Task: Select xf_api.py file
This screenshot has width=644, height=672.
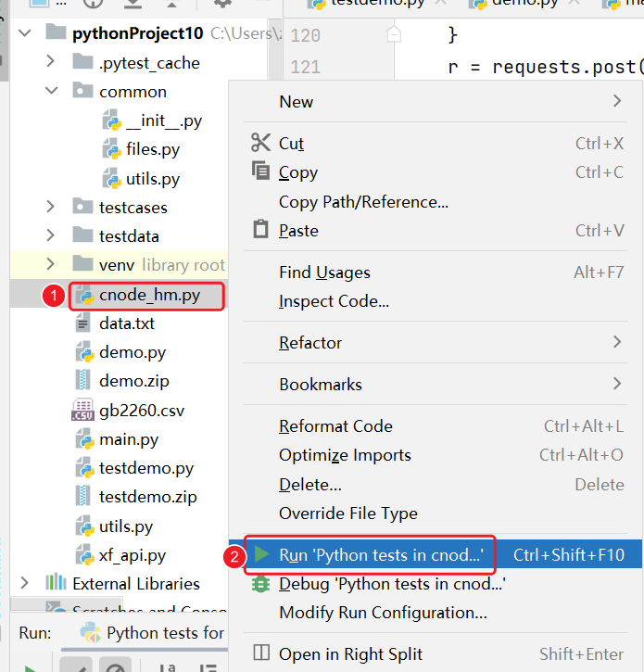Action: (133, 555)
